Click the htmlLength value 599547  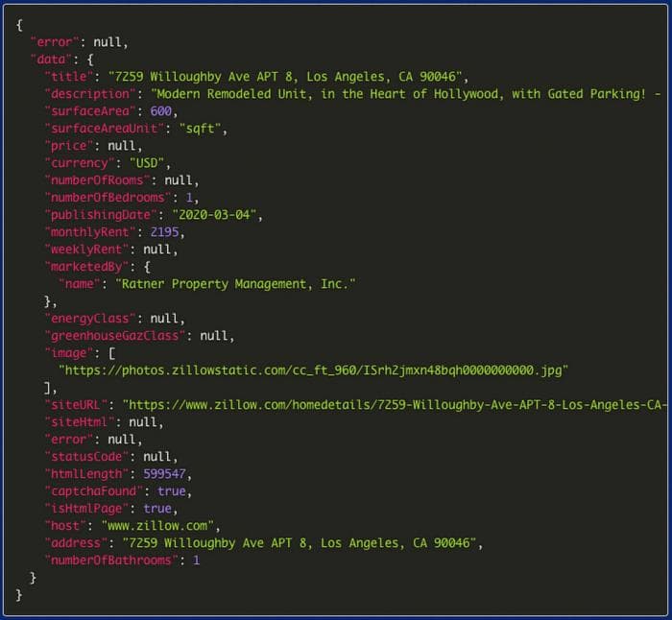click(166, 474)
